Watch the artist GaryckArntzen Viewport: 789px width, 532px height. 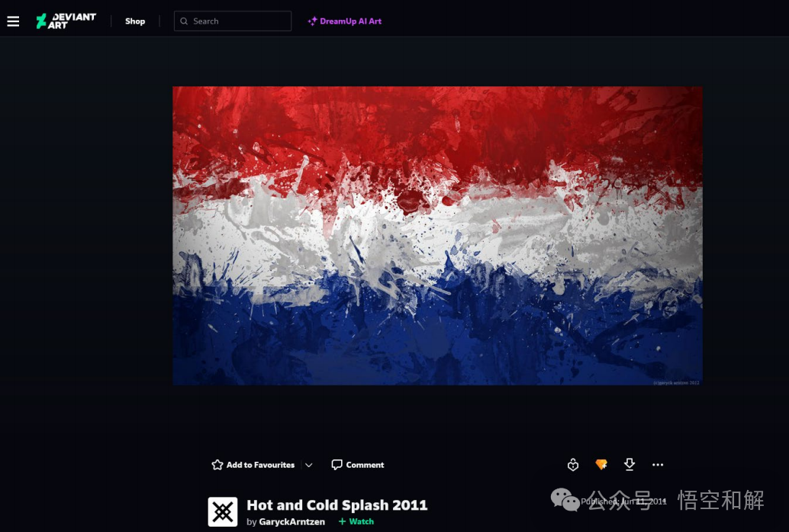tap(356, 521)
